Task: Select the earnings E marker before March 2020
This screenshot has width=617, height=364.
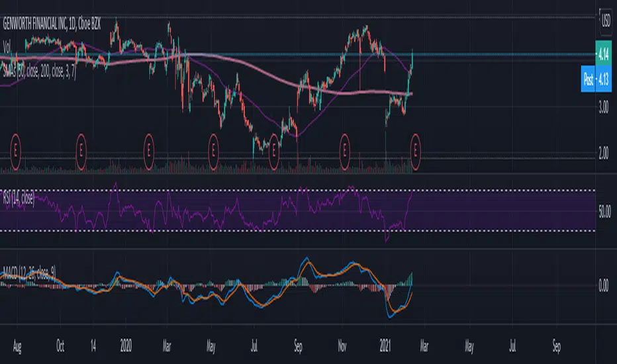Action: (148, 152)
